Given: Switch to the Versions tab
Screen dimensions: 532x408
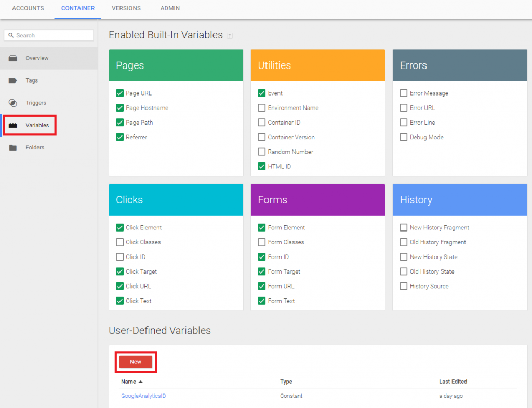Looking at the screenshot, I should [126, 9].
